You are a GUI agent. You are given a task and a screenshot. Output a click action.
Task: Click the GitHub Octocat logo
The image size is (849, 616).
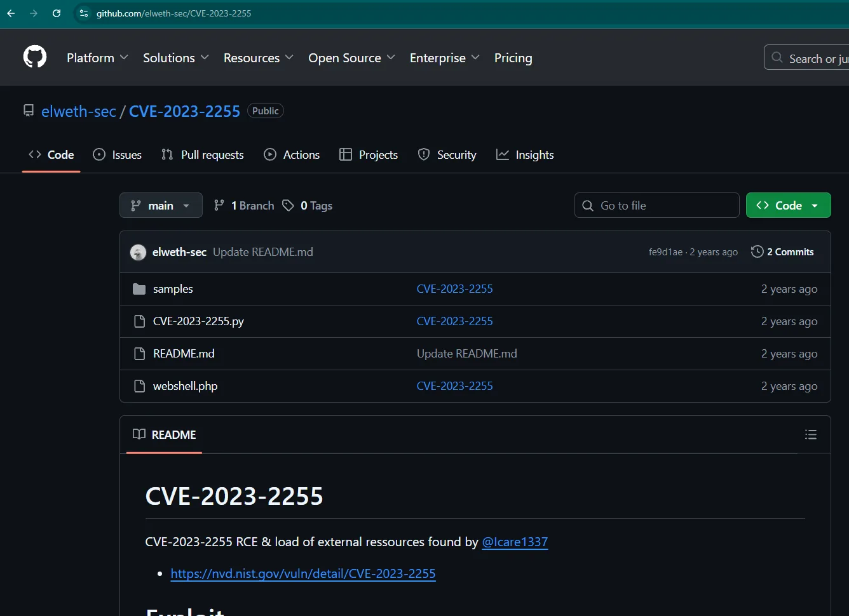pyautogui.click(x=35, y=57)
